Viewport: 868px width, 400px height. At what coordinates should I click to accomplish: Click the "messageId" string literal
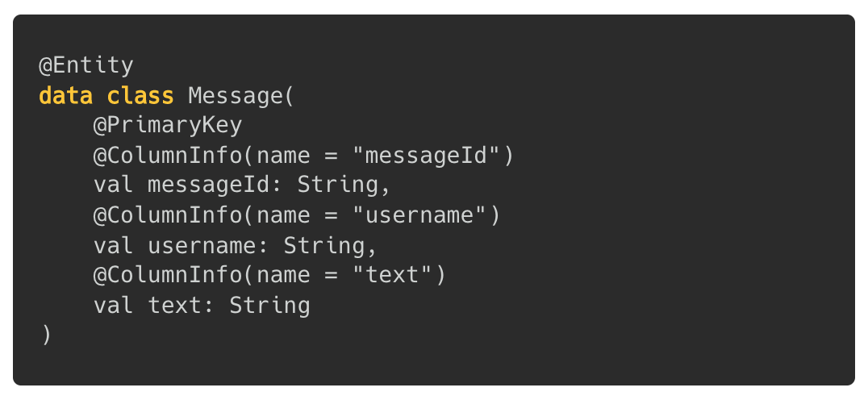[426, 156]
